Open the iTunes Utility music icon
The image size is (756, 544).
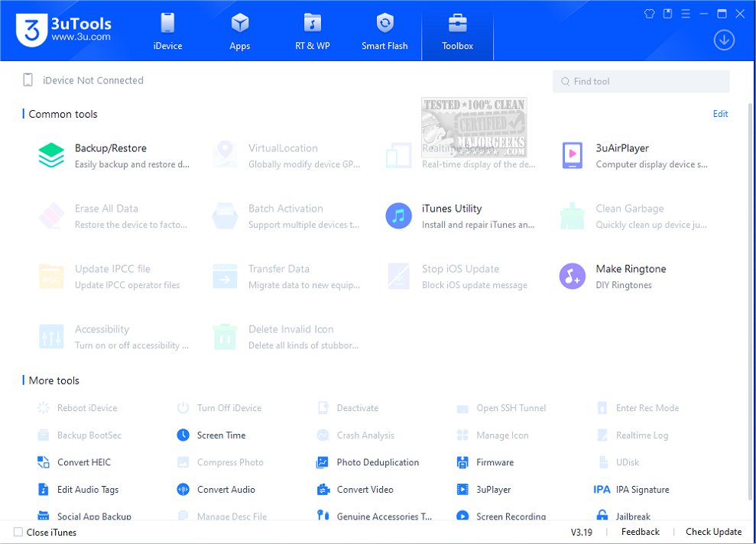click(398, 215)
